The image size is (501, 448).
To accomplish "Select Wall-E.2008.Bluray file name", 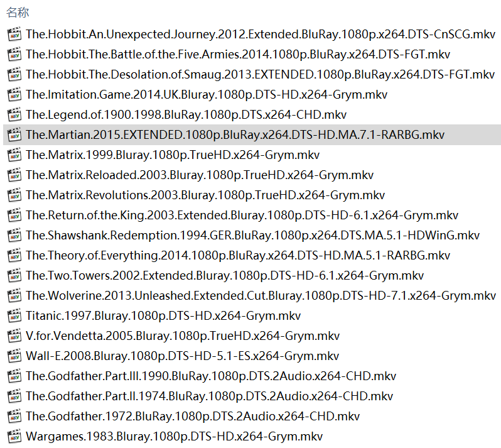I will coord(182,356).
